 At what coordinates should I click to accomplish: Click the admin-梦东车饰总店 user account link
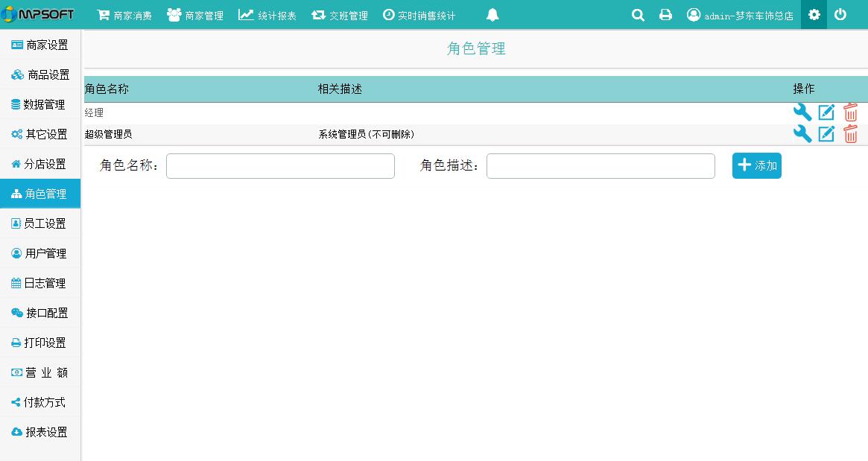tap(740, 15)
